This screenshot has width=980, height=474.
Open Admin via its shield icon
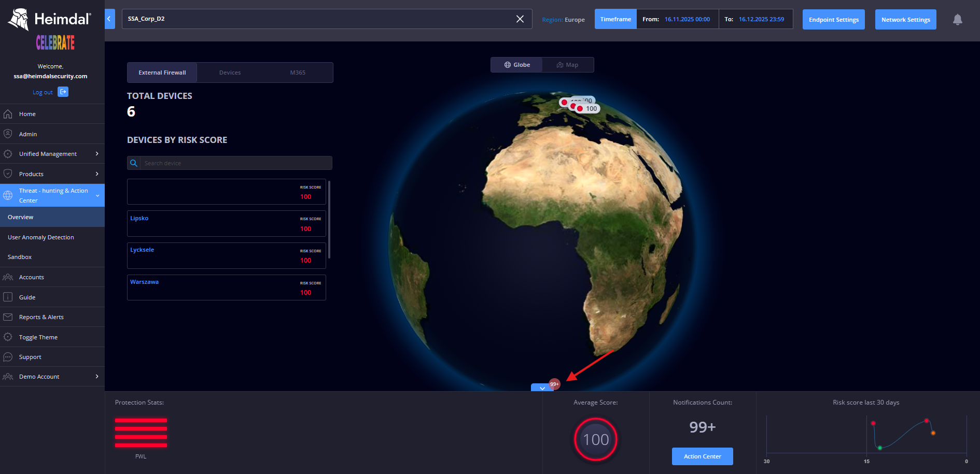pyautogui.click(x=8, y=134)
